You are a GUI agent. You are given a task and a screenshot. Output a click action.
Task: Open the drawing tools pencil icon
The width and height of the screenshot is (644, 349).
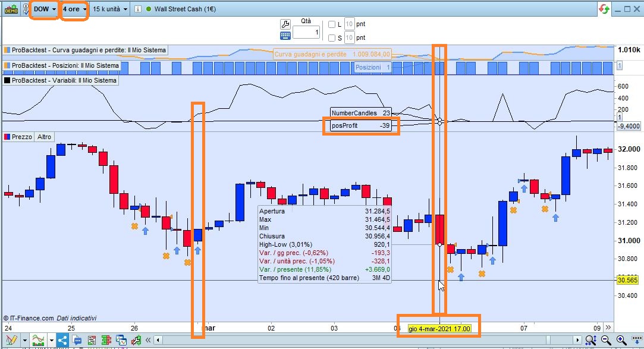tap(11, 340)
